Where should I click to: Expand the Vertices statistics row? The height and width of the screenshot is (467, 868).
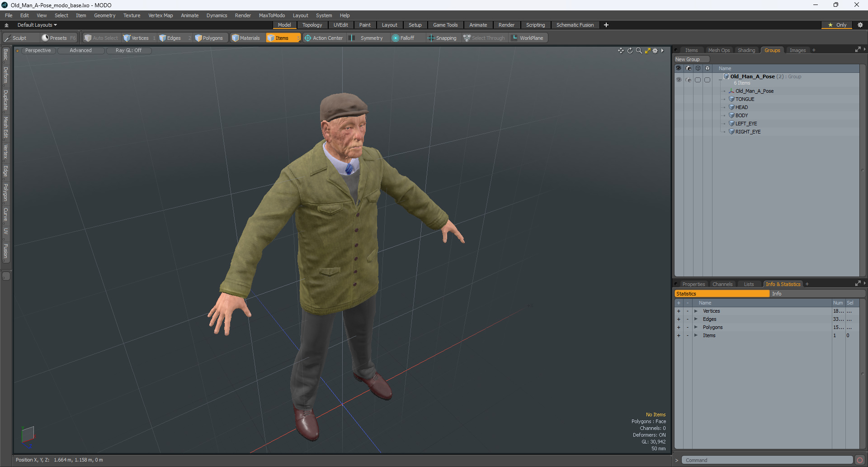pos(696,311)
